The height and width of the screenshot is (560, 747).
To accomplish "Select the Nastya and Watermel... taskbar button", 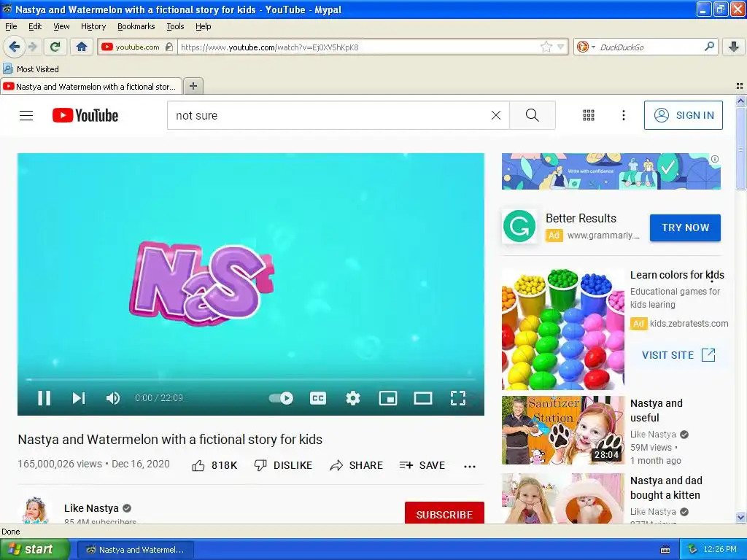I will [135, 550].
